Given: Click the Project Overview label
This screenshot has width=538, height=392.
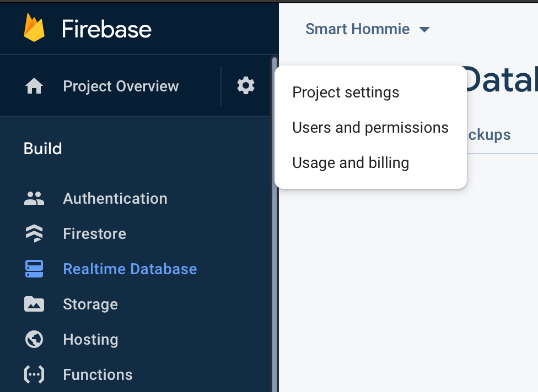Looking at the screenshot, I should [x=121, y=86].
